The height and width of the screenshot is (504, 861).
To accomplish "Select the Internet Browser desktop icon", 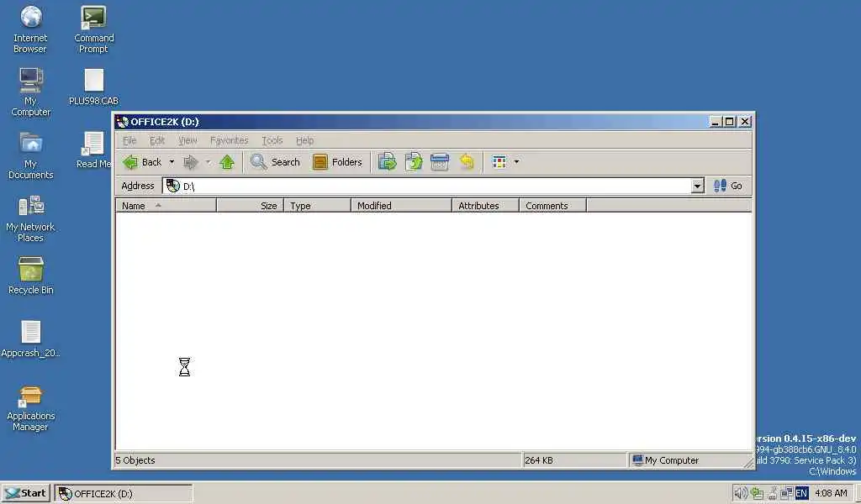I will 31,29.
